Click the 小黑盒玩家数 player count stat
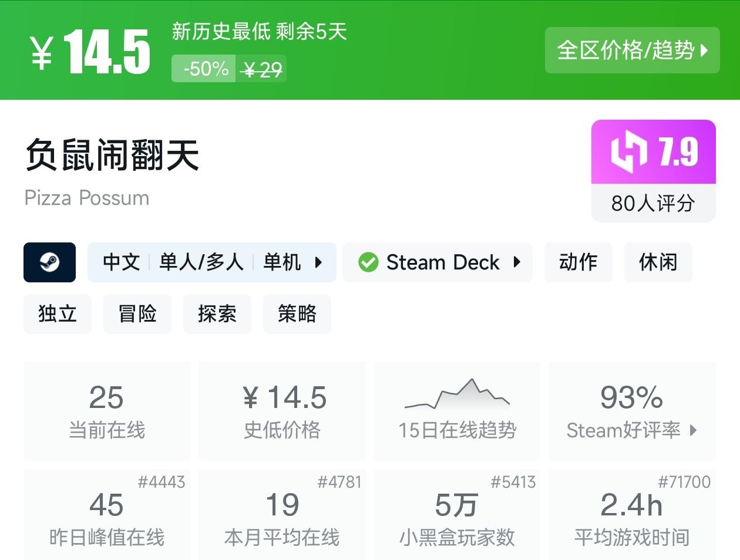The height and width of the screenshot is (560, 740). click(457, 517)
